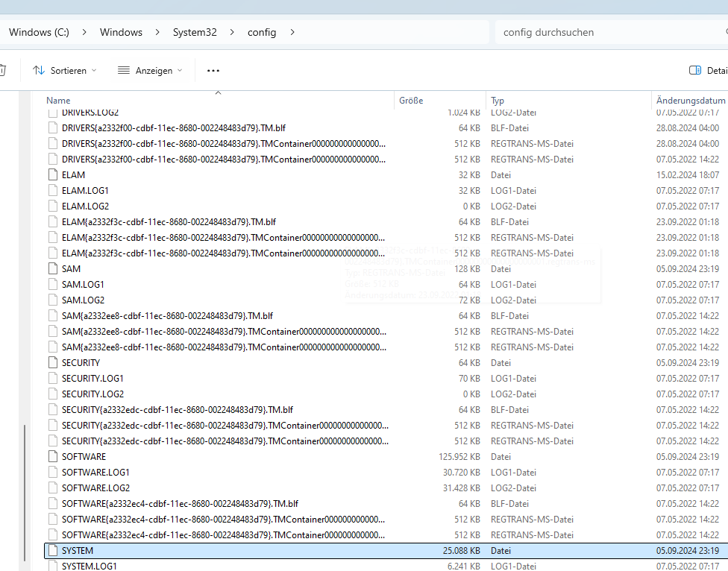Click the file icon of ELAM.LOG1
Viewport: 728px width, 571px height.
coord(54,191)
